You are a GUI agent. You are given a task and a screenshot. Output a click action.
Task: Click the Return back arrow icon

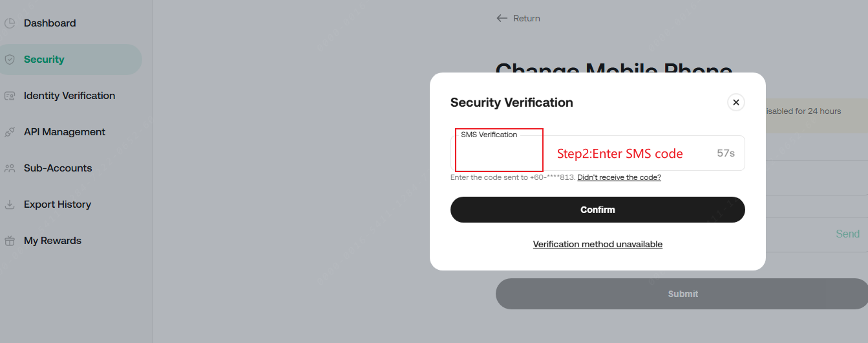pos(502,18)
